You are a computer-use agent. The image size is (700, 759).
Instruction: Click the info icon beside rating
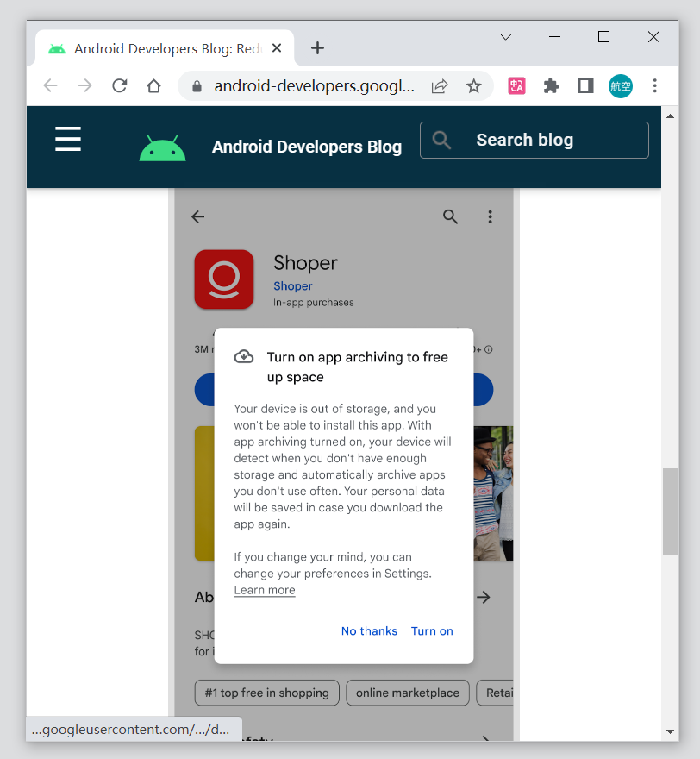click(489, 349)
